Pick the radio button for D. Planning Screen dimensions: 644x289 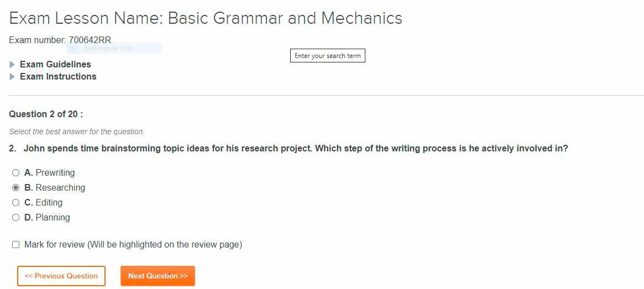16,218
